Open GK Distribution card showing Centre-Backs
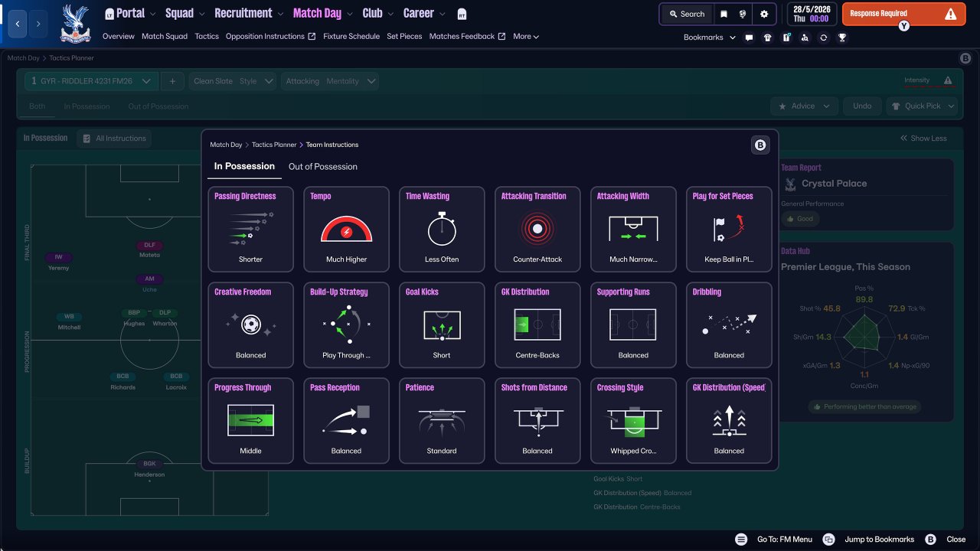This screenshot has height=551, width=980. [537, 324]
